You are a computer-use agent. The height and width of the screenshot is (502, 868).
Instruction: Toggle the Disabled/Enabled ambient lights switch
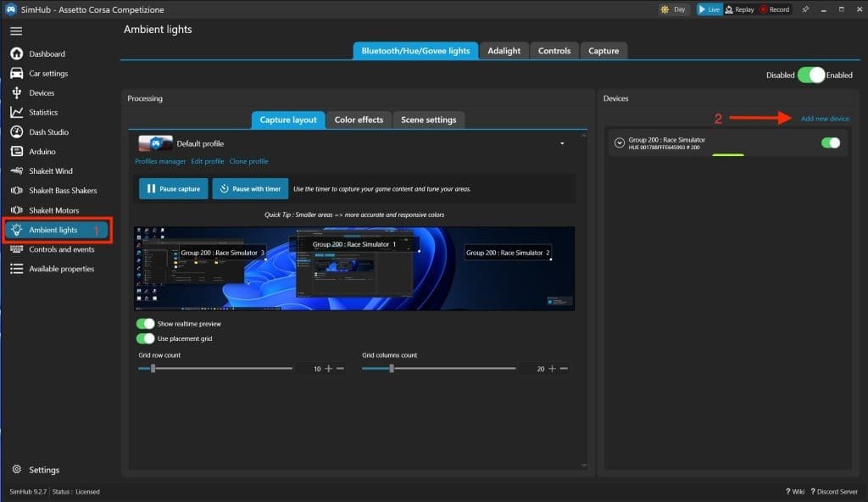pyautogui.click(x=811, y=75)
